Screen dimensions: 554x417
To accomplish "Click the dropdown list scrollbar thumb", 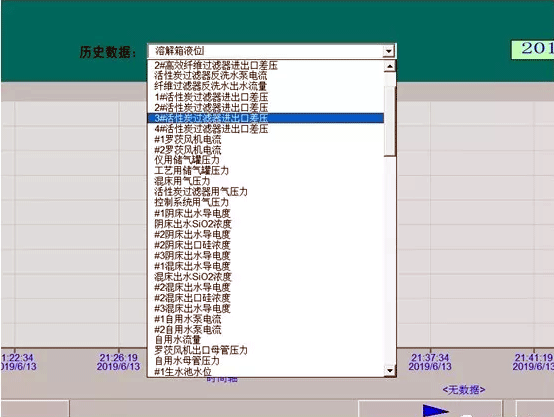I will tap(390, 121).
